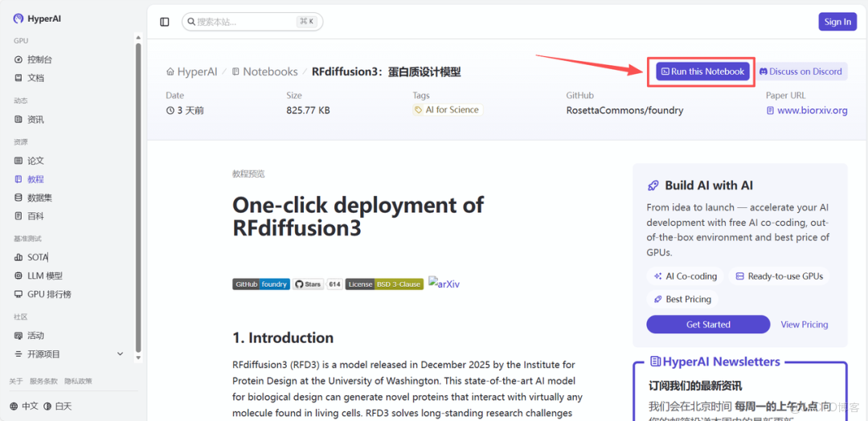This screenshot has height=421, width=868.
Task: Click the 资讯 news icon
Action: (x=18, y=120)
